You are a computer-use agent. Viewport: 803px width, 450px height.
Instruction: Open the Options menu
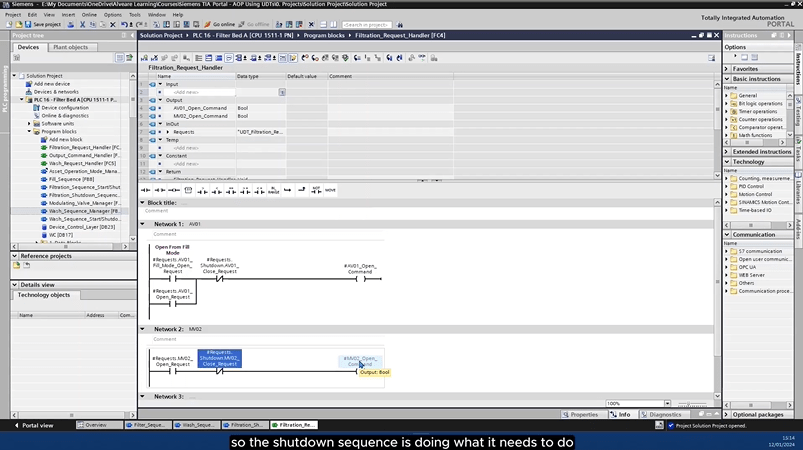tap(113, 15)
